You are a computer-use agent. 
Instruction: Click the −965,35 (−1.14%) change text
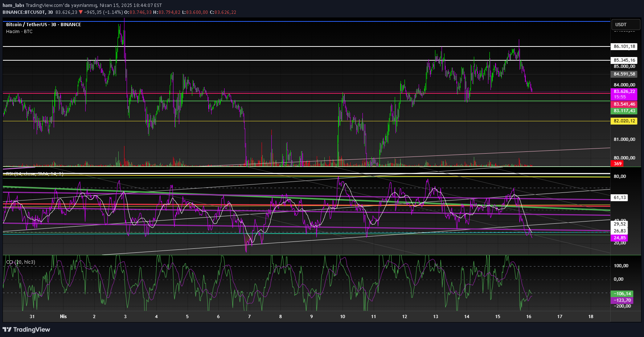pyautogui.click(x=103, y=12)
